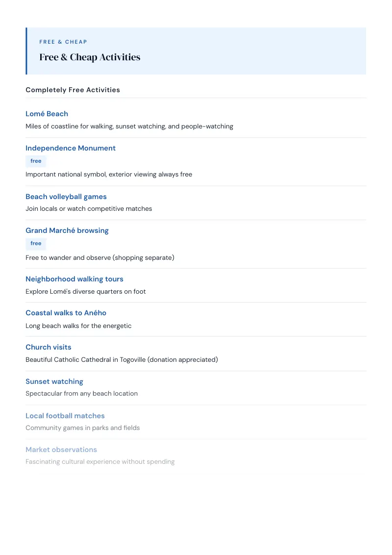Click the 'Join locals or watch competitive matches' text
Image resolution: width=392 pixels, height=555 pixels.
pyautogui.click(x=89, y=209)
